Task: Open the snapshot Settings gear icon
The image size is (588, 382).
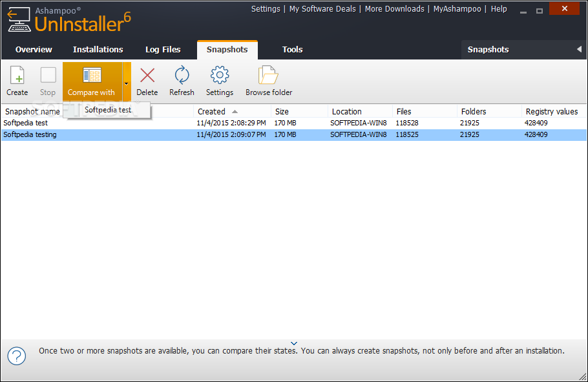Action: point(220,75)
